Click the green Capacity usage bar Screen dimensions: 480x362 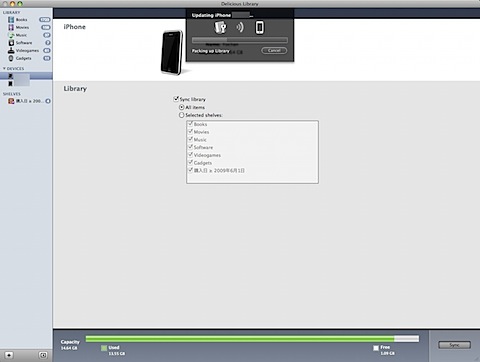(x=240, y=339)
